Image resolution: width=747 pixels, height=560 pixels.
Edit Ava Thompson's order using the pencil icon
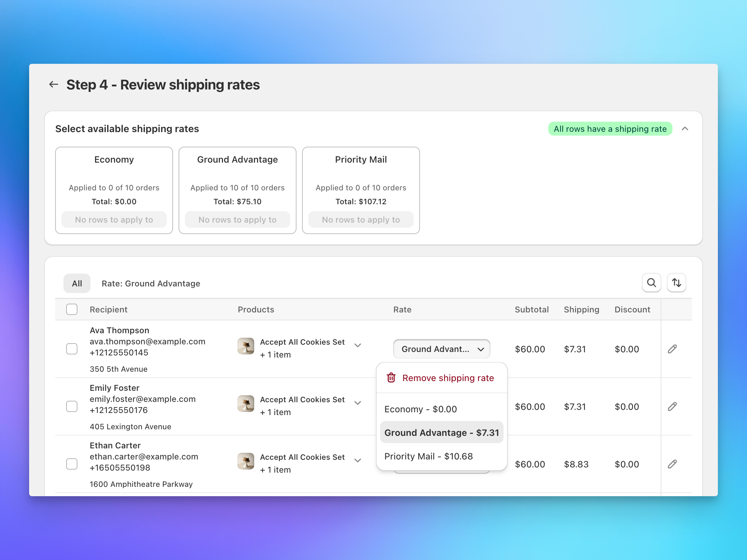[x=672, y=349]
